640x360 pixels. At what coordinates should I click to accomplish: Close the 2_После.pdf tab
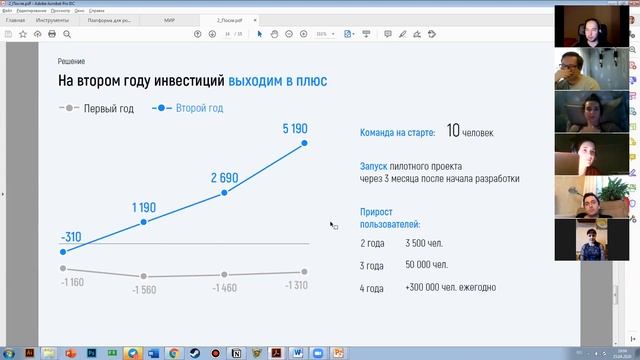tap(255, 20)
